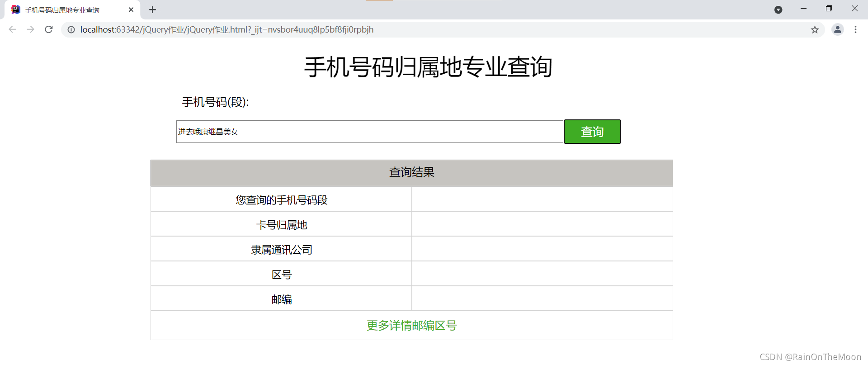Click the 您查询的手机号码段 cell
Image resolution: width=868 pixels, height=365 pixels.
281,199
